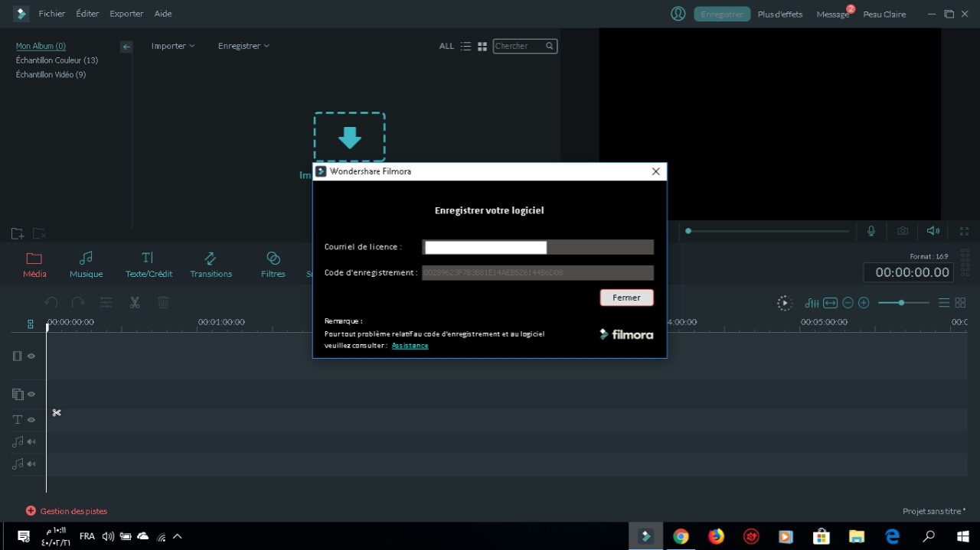The height and width of the screenshot is (550, 980).
Task: Open the Musique tab
Action: (x=86, y=265)
